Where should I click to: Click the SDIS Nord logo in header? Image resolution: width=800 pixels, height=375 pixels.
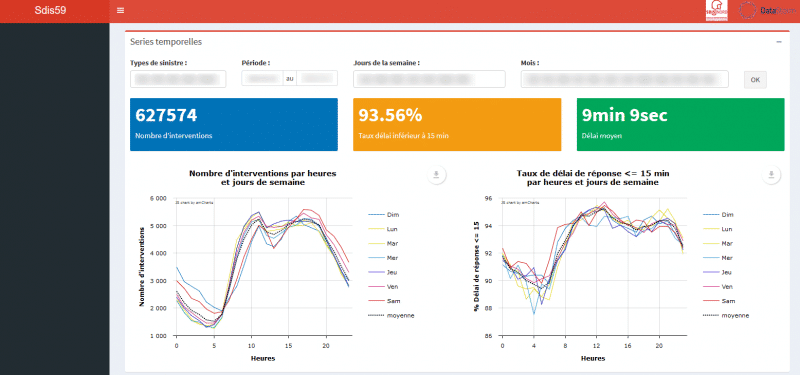[717, 11]
